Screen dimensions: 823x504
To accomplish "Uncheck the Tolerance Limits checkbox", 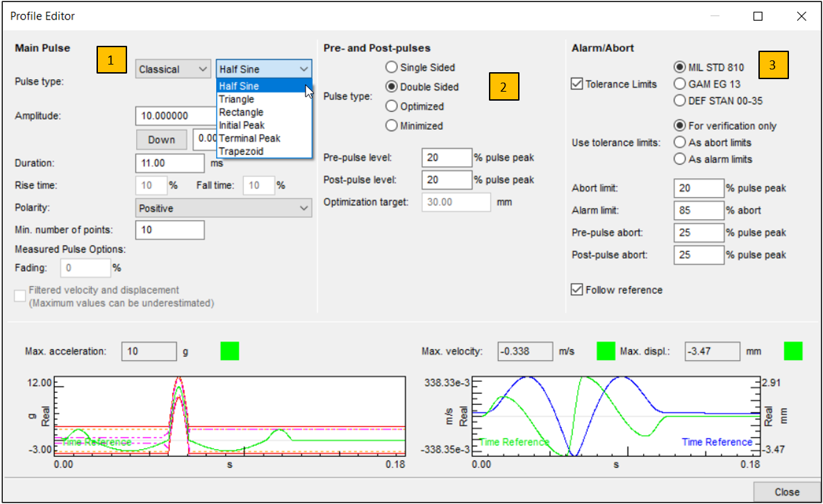I will 576,84.
